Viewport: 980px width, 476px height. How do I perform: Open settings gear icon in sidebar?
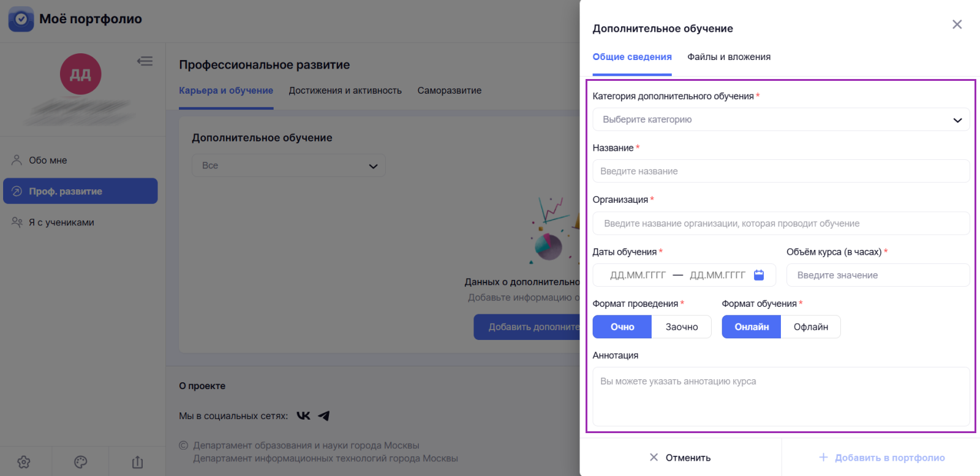click(x=24, y=462)
